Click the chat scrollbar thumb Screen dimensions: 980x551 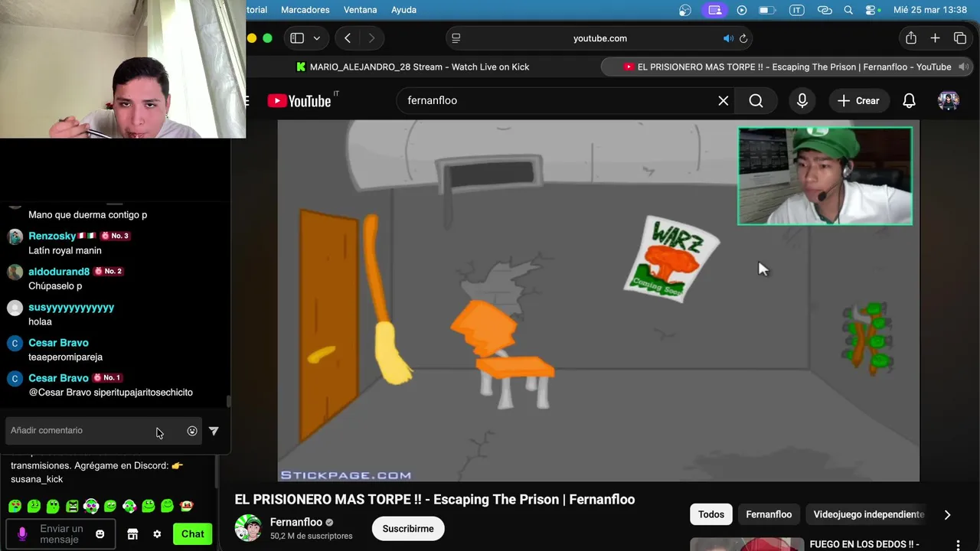click(x=227, y=402)
